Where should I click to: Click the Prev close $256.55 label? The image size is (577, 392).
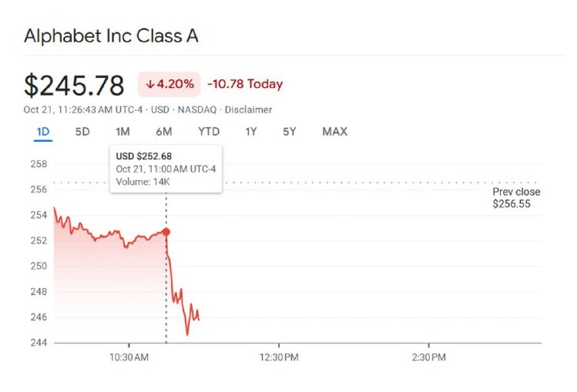tap(516, 198)
